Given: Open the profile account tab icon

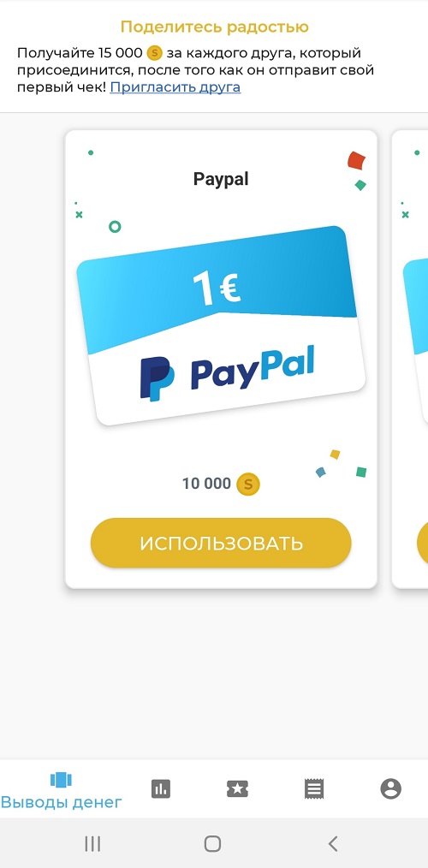Looking at the screenshot, I should point(390,788).
